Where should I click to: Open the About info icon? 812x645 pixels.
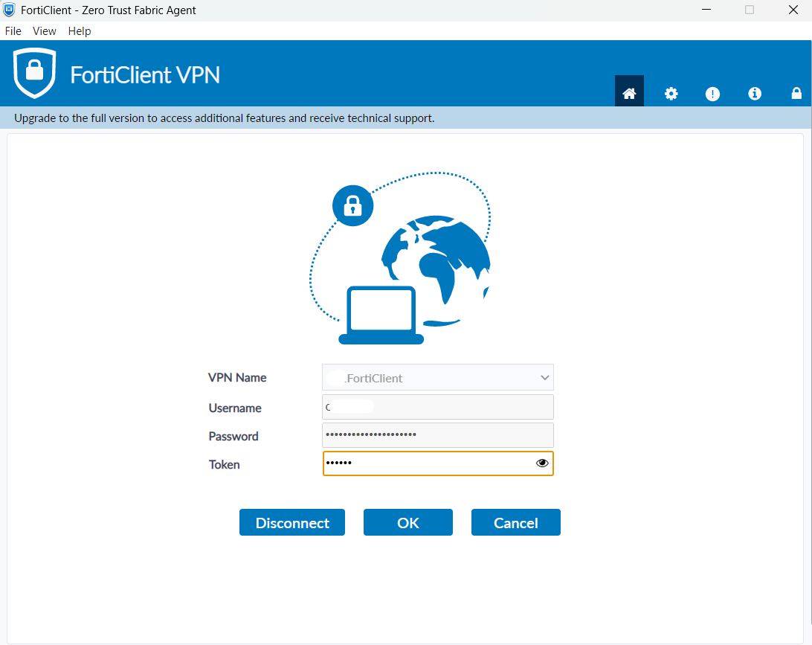(x=755, y=93)
